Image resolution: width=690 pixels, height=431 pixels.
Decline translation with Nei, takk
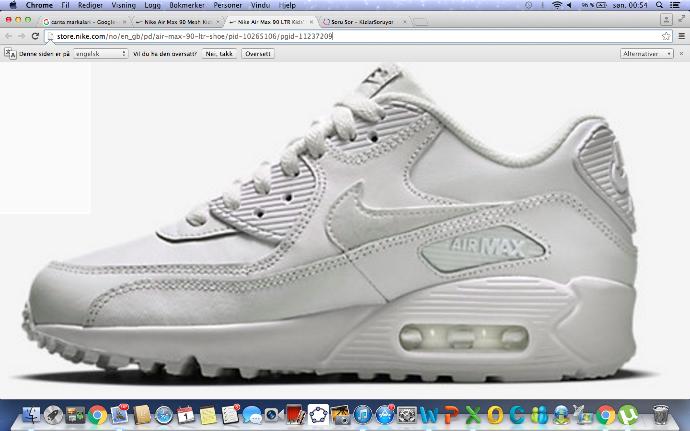(219, 54)
